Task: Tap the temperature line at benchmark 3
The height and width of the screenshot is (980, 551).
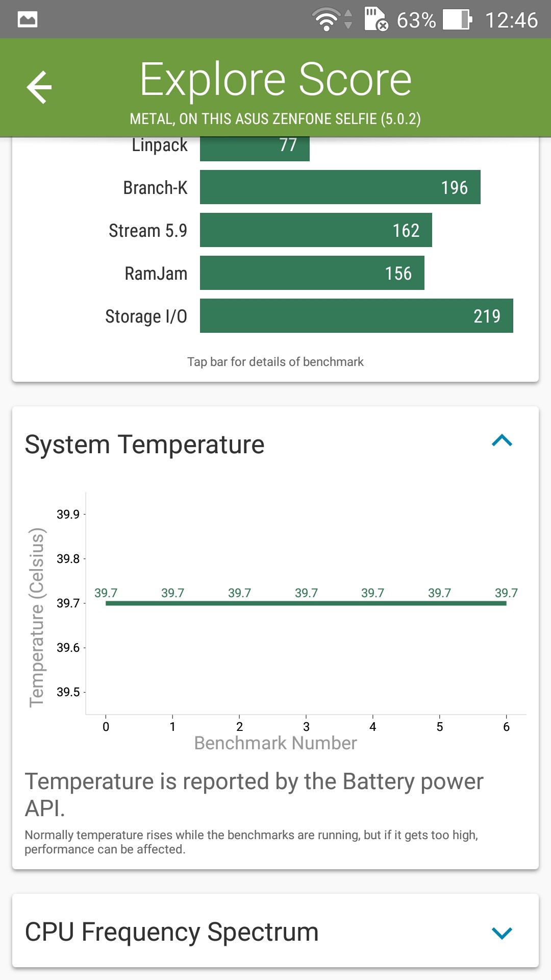Action: point(306,603)
